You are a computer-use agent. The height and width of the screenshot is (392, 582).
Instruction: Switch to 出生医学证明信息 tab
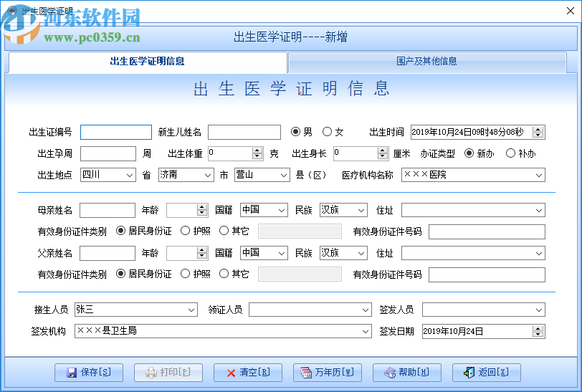coord(148,61)
